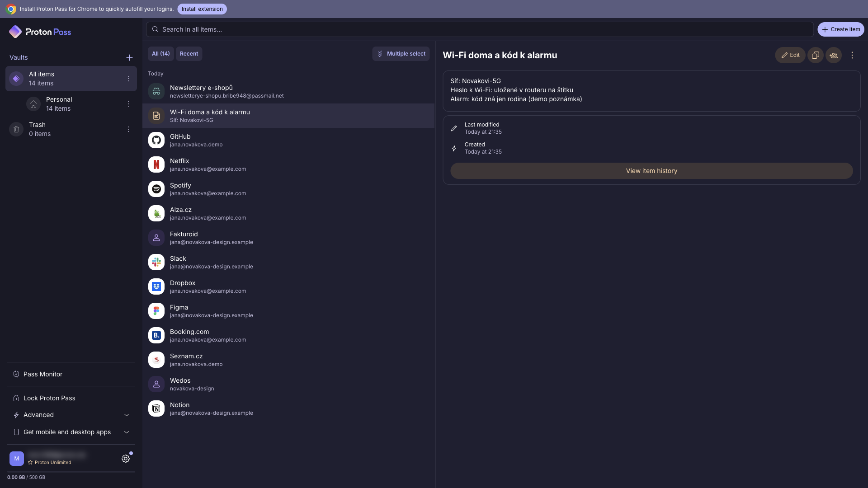Click Edit on the note
868x488 pixels.
(x=790, y=55)
